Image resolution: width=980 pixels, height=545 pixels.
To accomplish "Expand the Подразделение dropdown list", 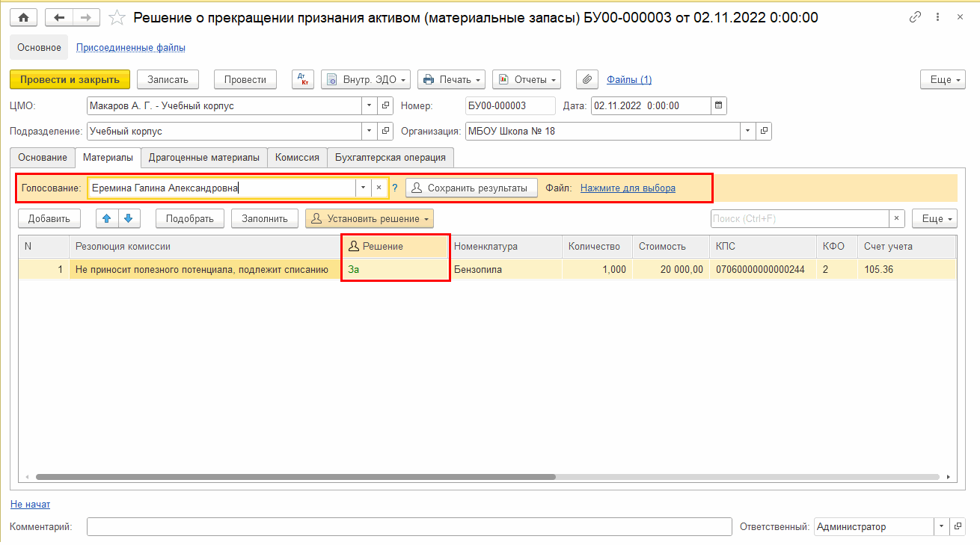I will [x=370, y=131].
